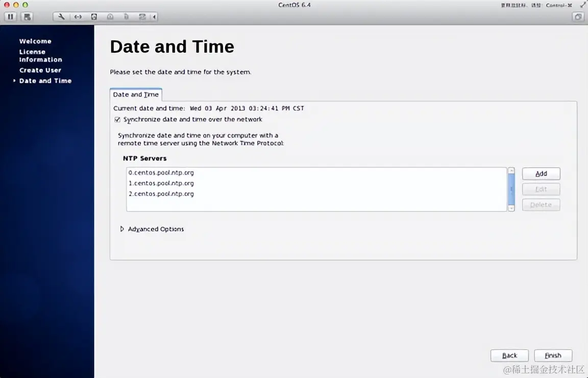Click the NTP list scrollbar thumb
This screenshot has width=588, height=378.
tap(511, 189)
